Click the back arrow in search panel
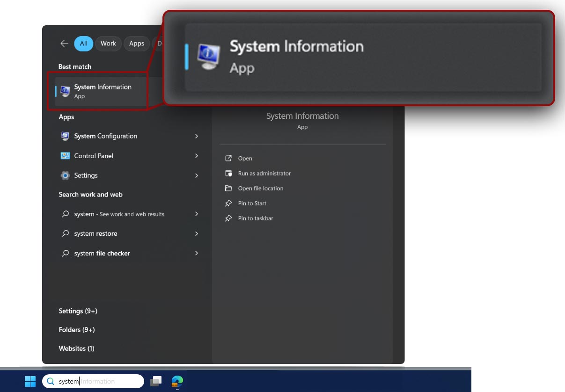 (x=64, y=44)
